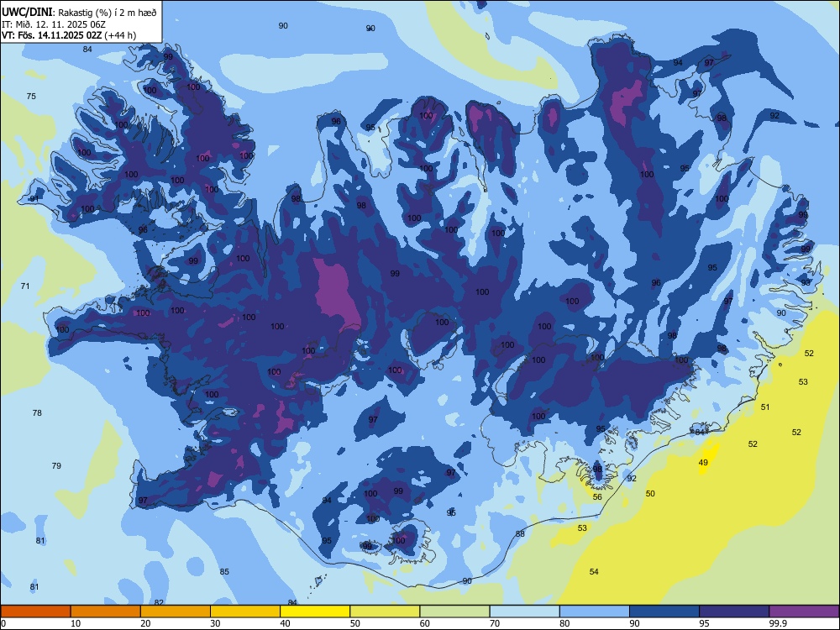The image size is (840, 630).
Task: Click the map value '91' at the Westfjords tip
Action: pyautogui.click(x=34, y=199)
